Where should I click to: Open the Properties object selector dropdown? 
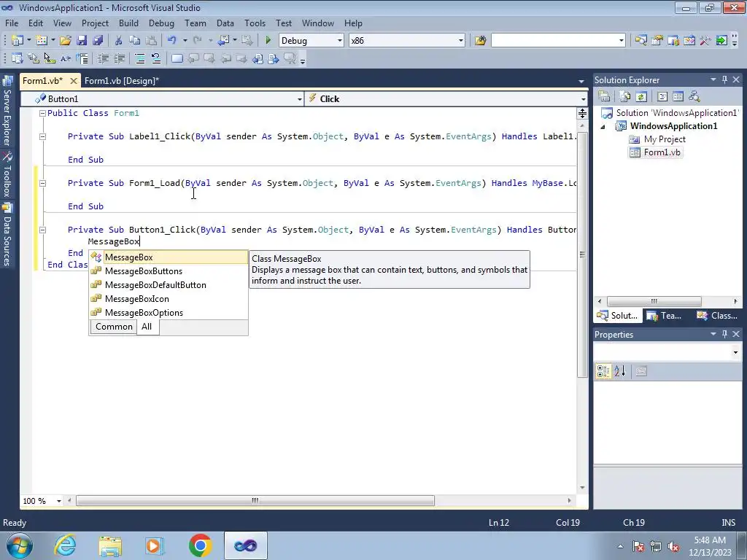click(x=735, y=352)
